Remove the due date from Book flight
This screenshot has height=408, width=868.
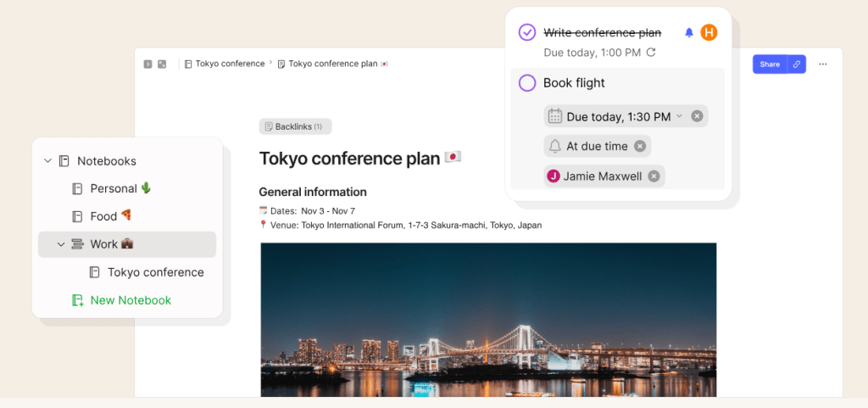pyautogui.click(x=697, y=116)
